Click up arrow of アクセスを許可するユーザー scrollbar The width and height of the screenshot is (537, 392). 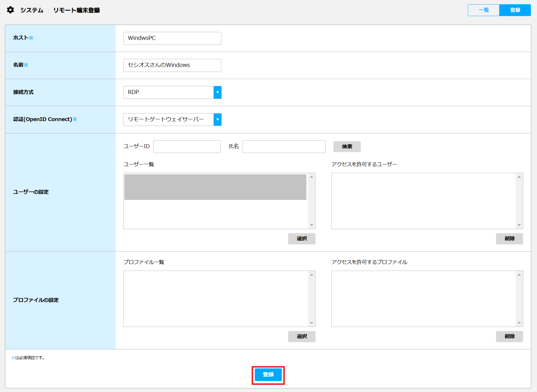pyautogui.click(x=519, y=177)
